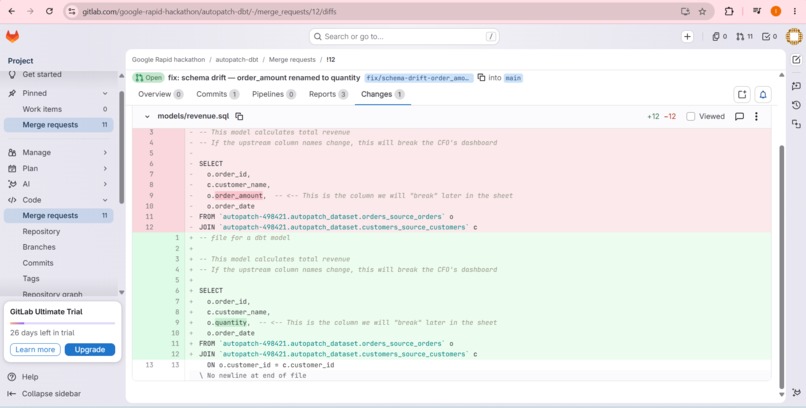Click the Collapse sidebar arrow icon

click(11, 394)
